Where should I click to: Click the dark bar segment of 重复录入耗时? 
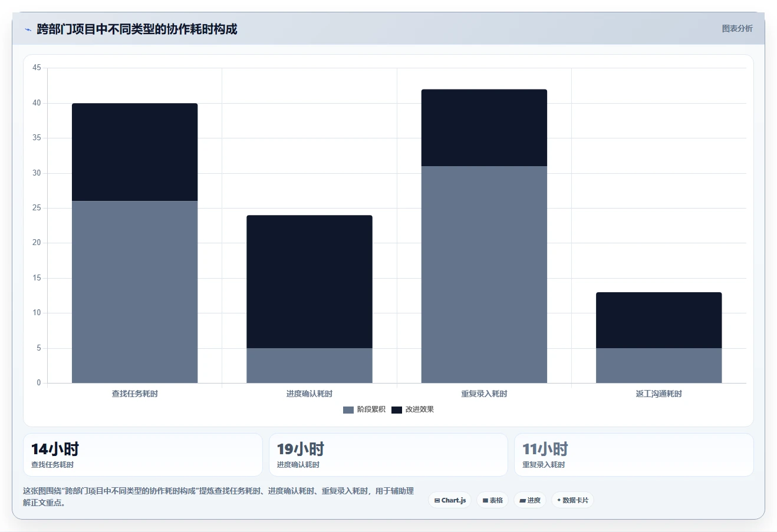point(484,128)
